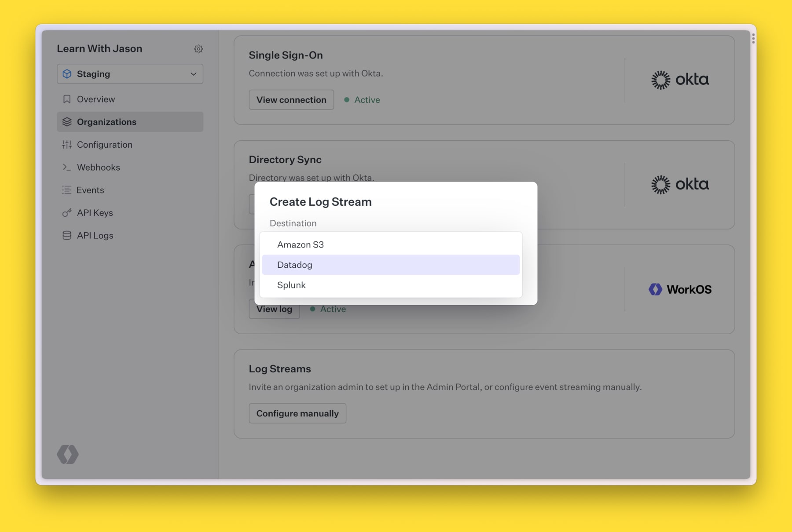Click the Directory Sync heading
The height and width of the screenshot is (532, 792).
coord(285,160)
